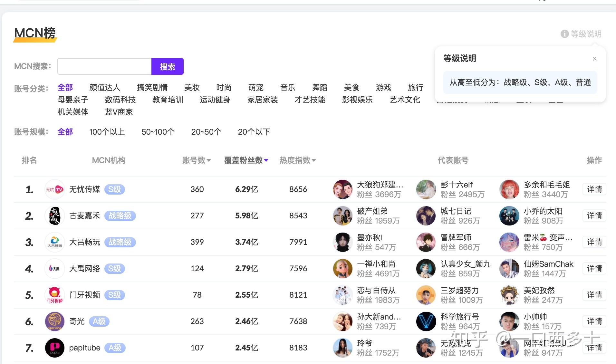Screen dimensions: 616x364
Task: Filter by 100个以上 account scale
Action: [107, 132]
